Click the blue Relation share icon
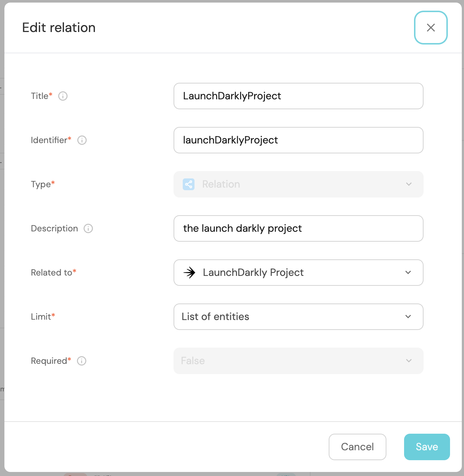464x476 pixels. click(189, 184)
